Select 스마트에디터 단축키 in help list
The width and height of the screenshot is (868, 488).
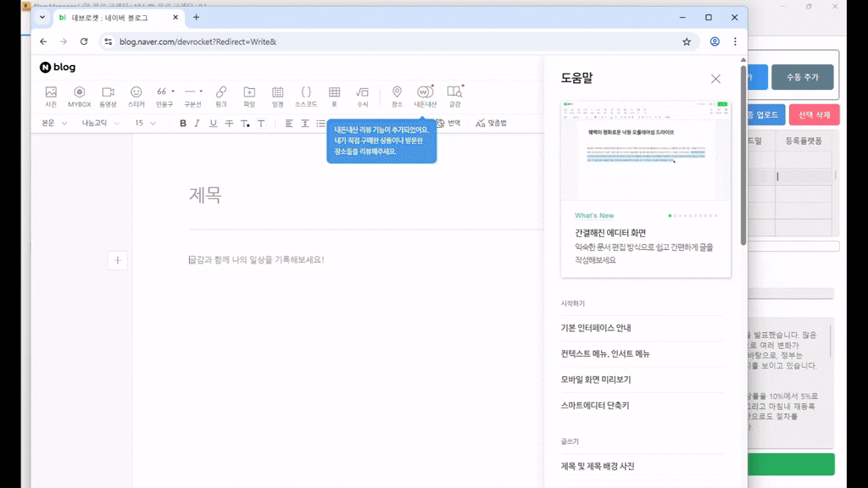click(x=594, y=406)
